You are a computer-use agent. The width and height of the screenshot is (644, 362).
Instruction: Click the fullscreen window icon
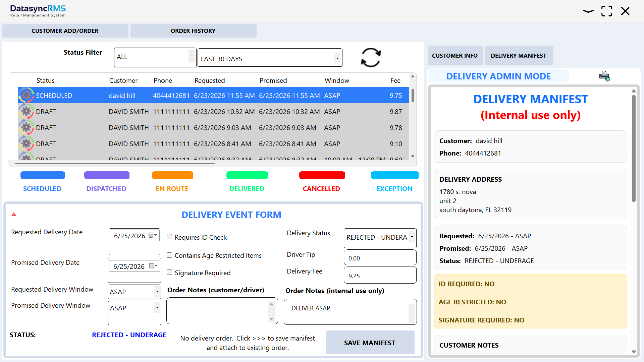tap(607, 11)
